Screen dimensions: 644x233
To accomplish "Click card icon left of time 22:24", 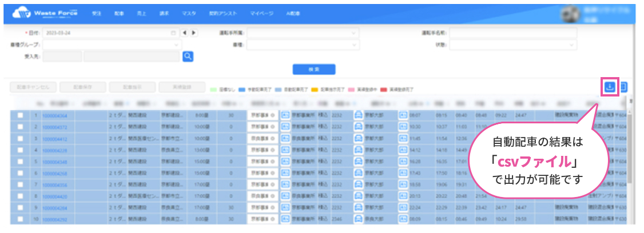I will [x=403, y=207].
